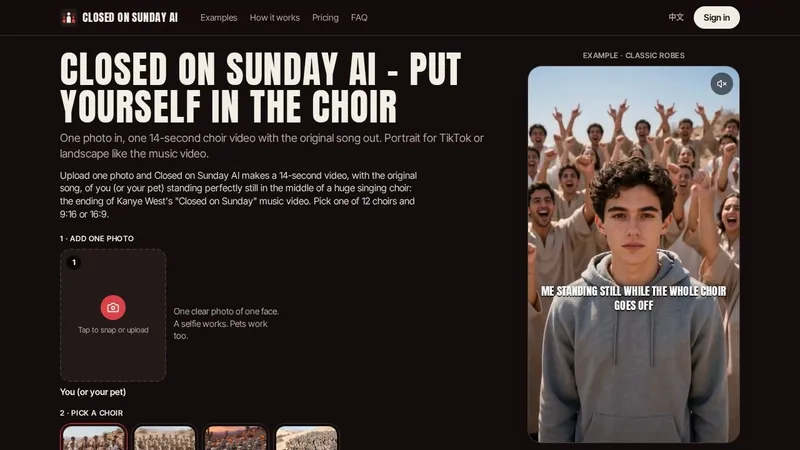This screenshot has width=800, height=450.
Task: Open the Pricing page
Action: (325, 17)
